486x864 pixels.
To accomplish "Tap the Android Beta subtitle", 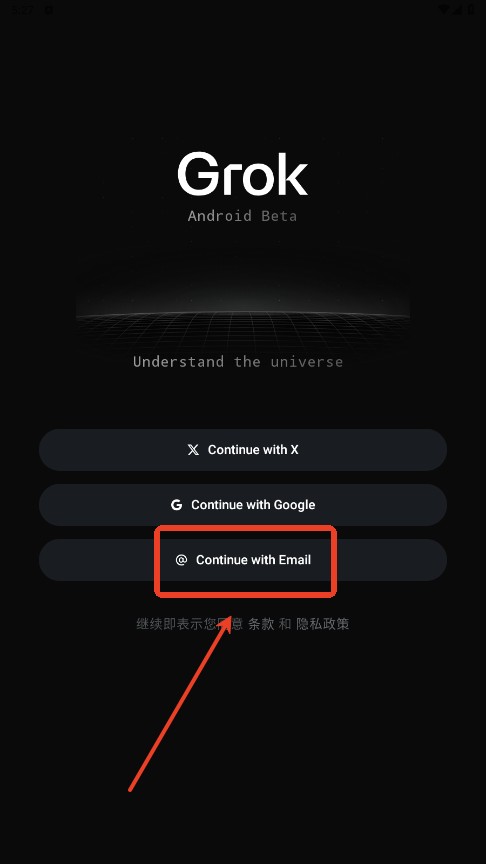I will click(242, 215).
